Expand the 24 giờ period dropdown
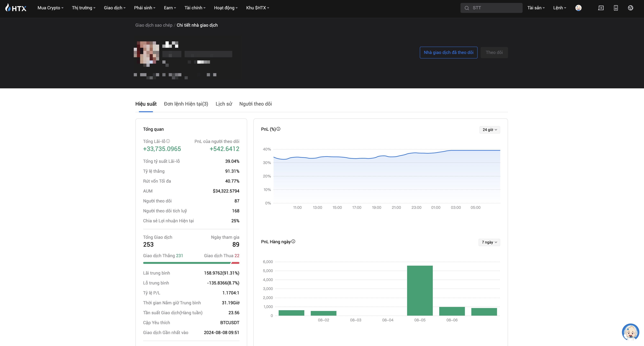This screenshot has height=346, width=644. (x=490, y=130)
